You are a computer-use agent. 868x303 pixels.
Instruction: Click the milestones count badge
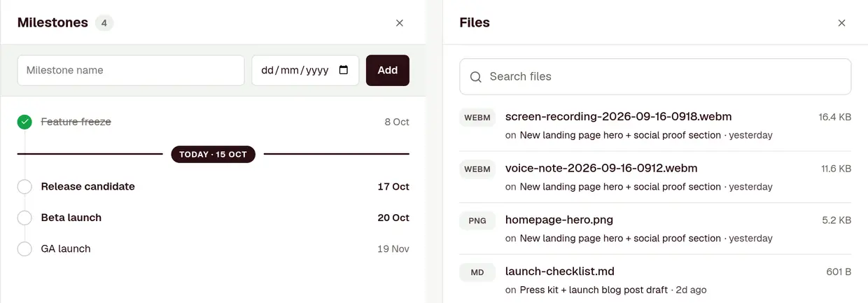pyautogui.click(x=104, y=23)
